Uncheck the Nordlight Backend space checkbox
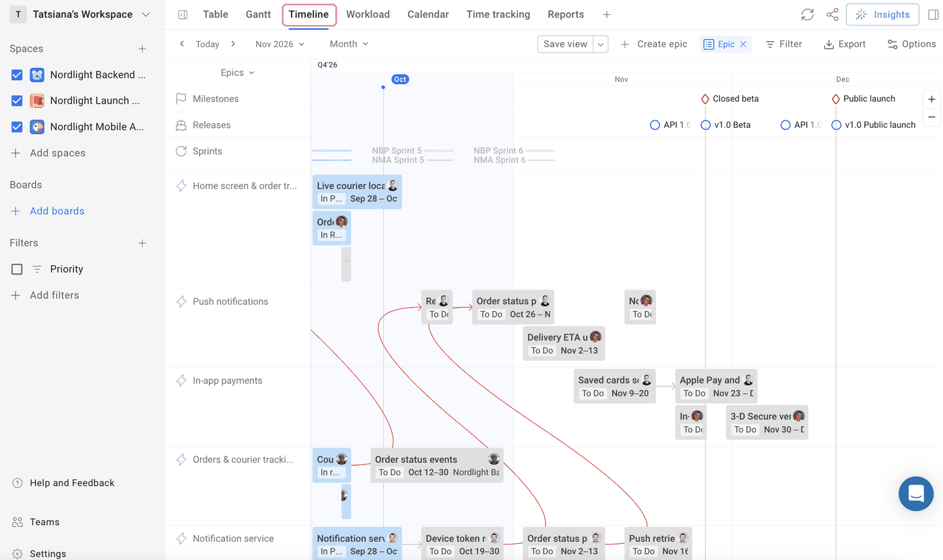 (17, 75)
